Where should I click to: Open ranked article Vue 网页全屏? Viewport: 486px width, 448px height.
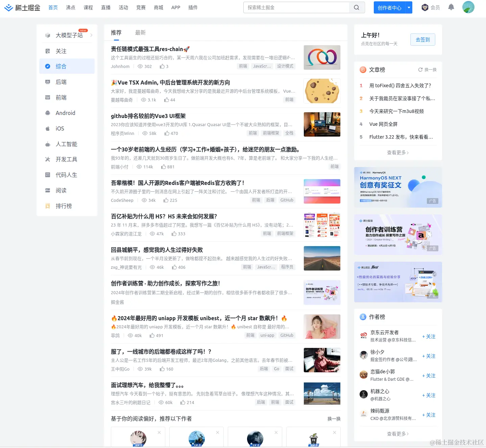tap(383, 124)
